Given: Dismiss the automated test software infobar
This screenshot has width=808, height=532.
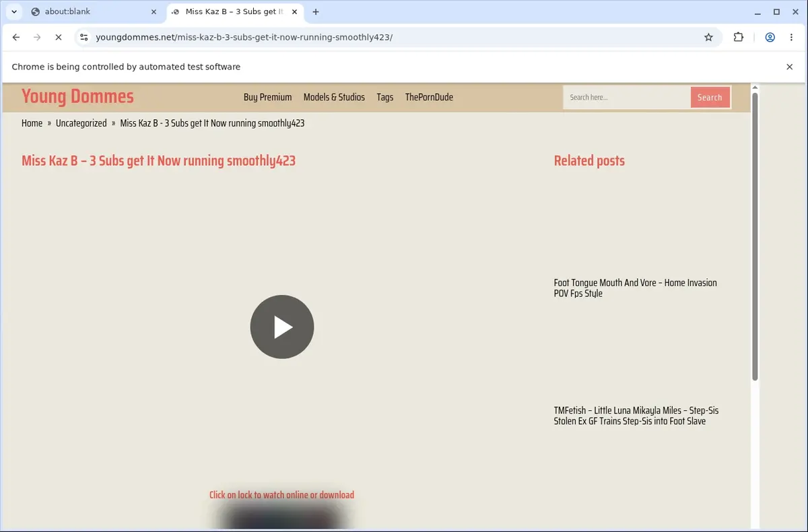Looking at the screenshot, I should (789, 67).
